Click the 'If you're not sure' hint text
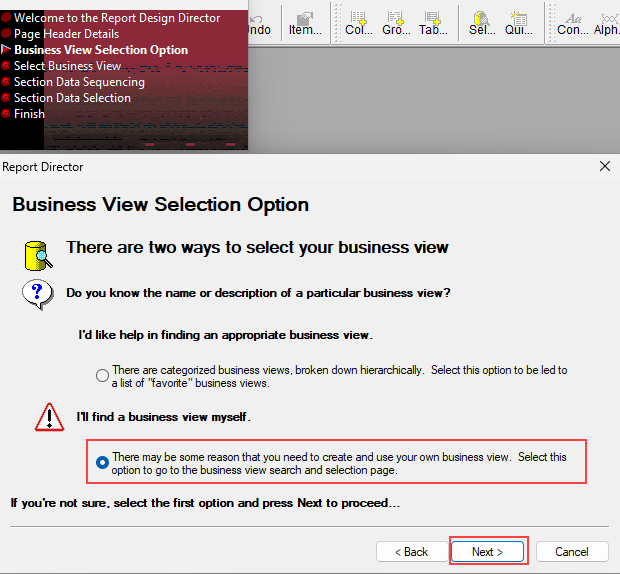620x574 pixels. click(x=205, y=503)
